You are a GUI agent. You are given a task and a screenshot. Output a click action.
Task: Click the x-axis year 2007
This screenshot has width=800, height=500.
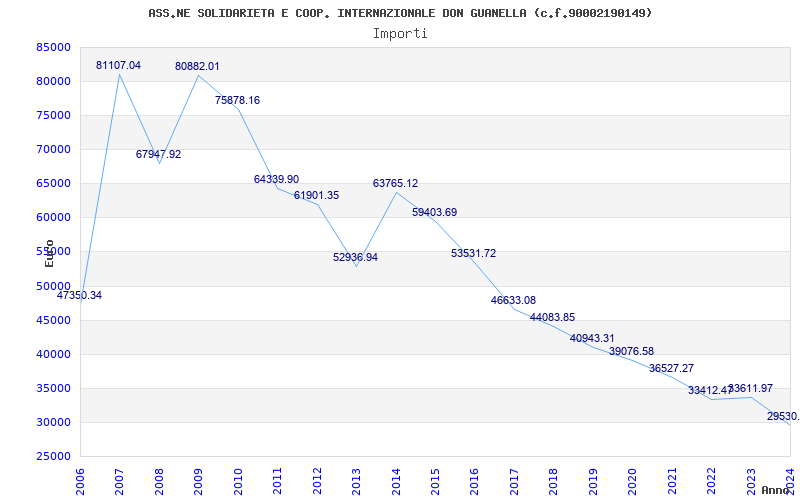coord(119,481)
